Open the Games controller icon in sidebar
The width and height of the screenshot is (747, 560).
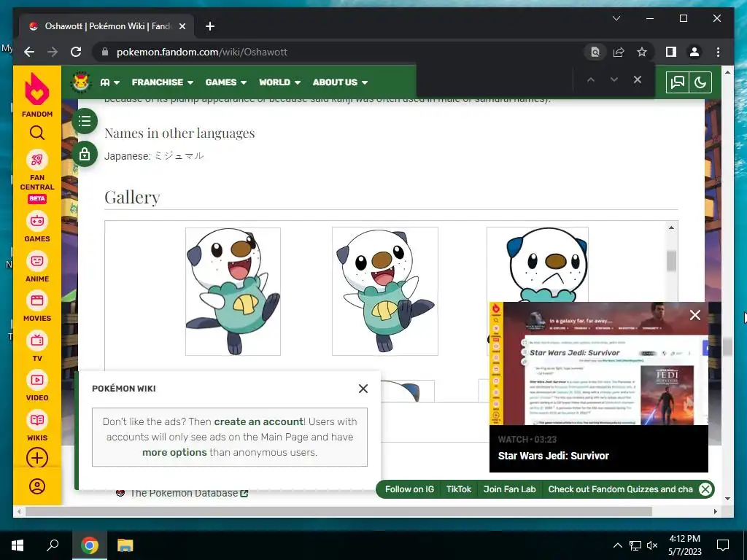click(x=37, y=221)
